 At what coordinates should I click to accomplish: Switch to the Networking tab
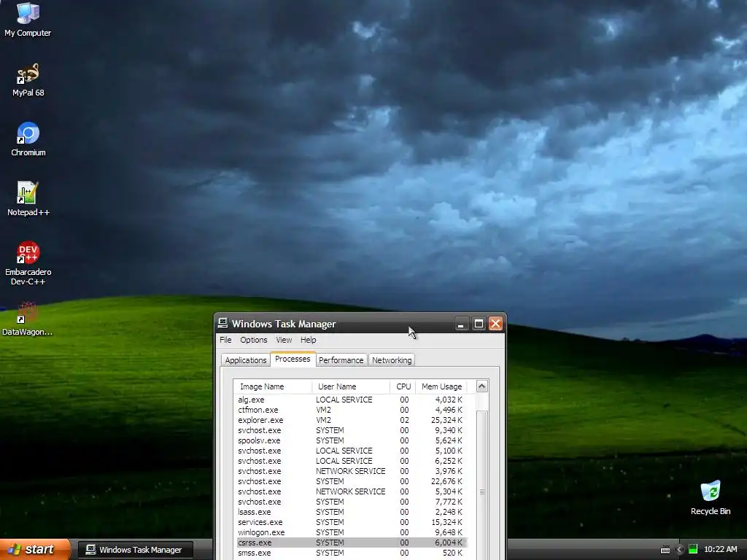[x=392, y=360]
